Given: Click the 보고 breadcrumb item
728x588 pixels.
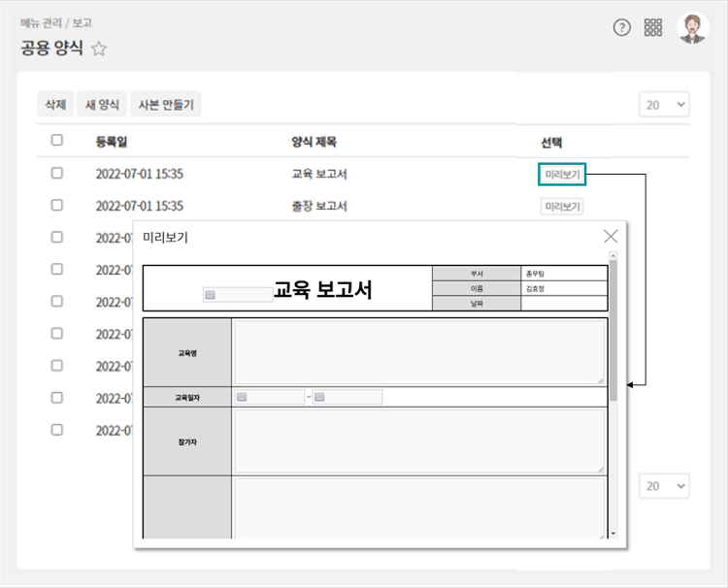Looking at the screenshot, I should tap(83, 22).
